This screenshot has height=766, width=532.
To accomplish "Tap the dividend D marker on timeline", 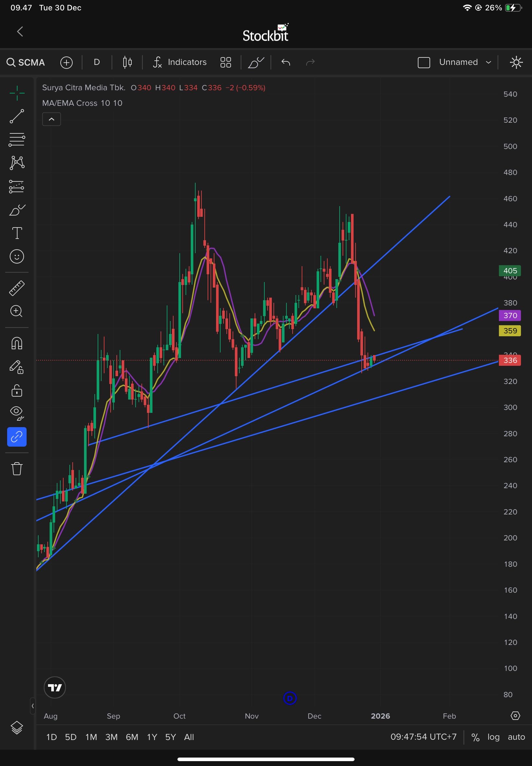I will pos(290,698).
